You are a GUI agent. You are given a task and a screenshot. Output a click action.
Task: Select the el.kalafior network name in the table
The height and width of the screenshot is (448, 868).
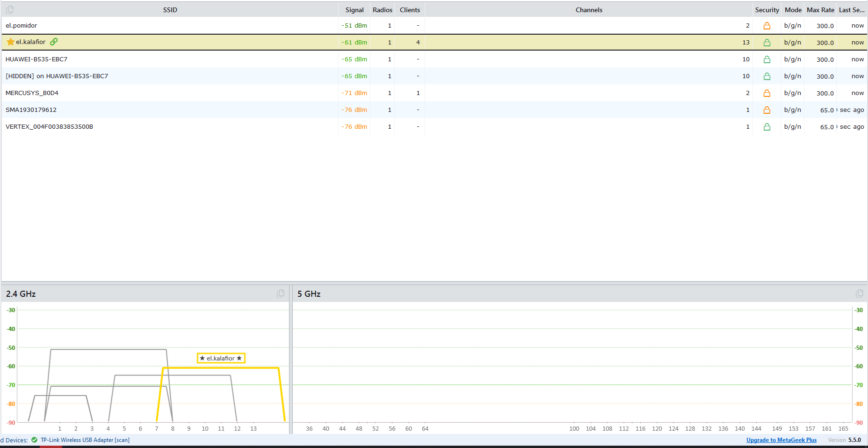tap(31, 42)
